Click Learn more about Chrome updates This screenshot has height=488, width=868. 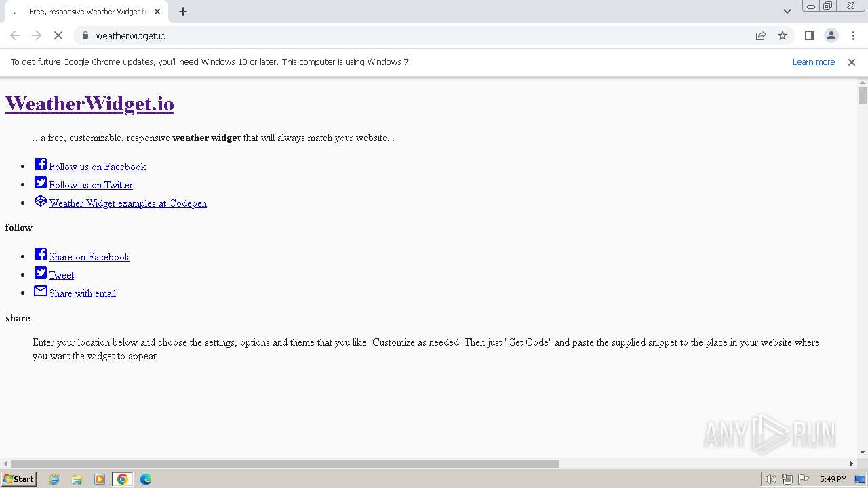coord(814,62)
